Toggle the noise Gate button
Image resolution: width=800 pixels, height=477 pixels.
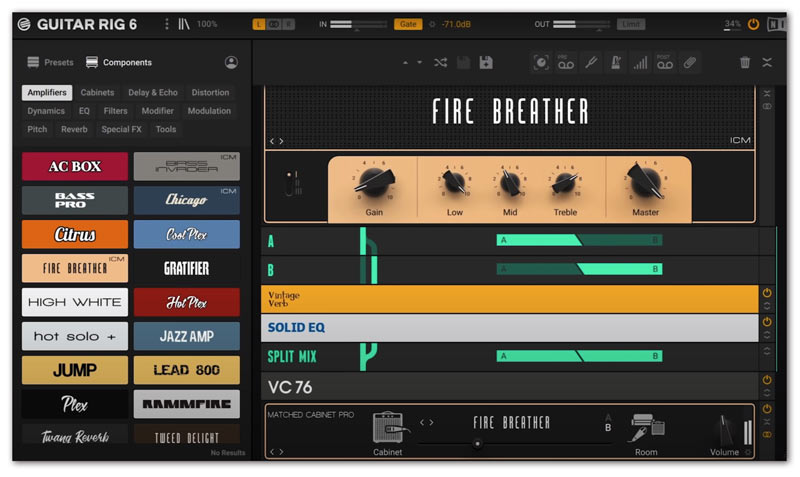pos(408,24)
